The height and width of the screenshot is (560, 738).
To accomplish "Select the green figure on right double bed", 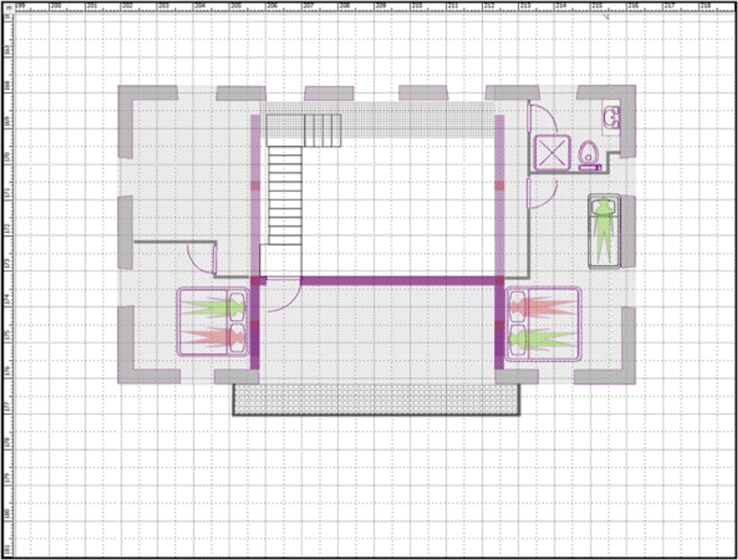I will (x=543, y=340).
